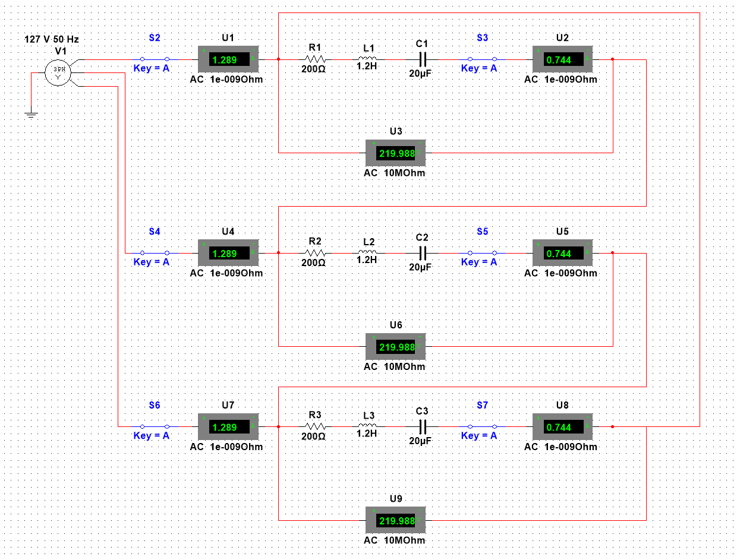740x560 pixels.
Task: Select resistor R1 symbol
Action: point(315,59)
